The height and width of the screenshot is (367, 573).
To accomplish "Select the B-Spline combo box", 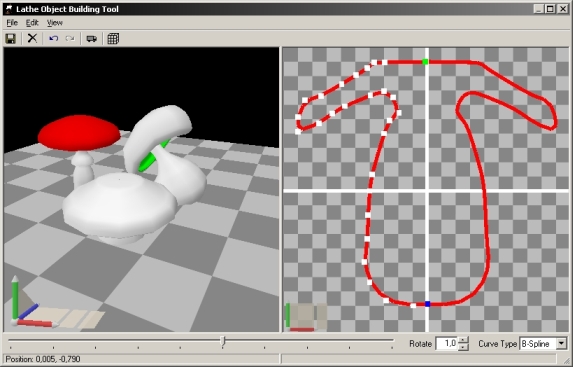I will [543, 344].
